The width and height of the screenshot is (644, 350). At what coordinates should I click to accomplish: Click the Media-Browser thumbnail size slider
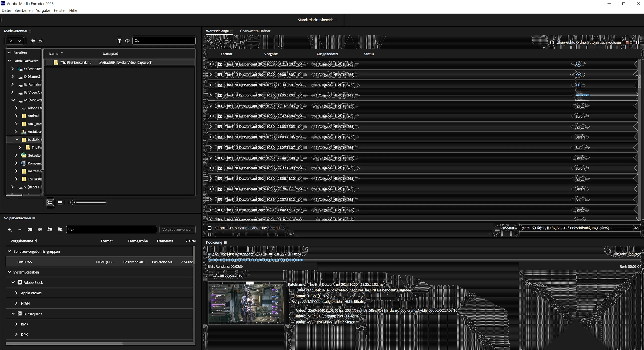(89, 202)
